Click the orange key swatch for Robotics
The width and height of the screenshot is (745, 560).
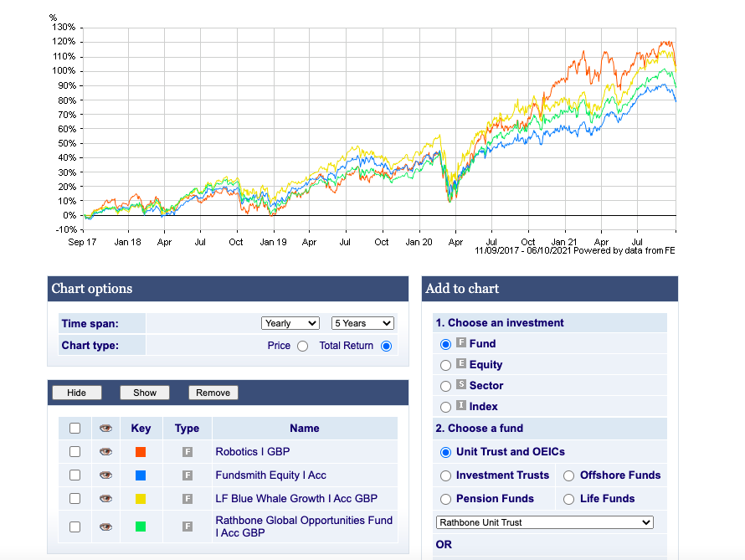[x=141, y=452]
